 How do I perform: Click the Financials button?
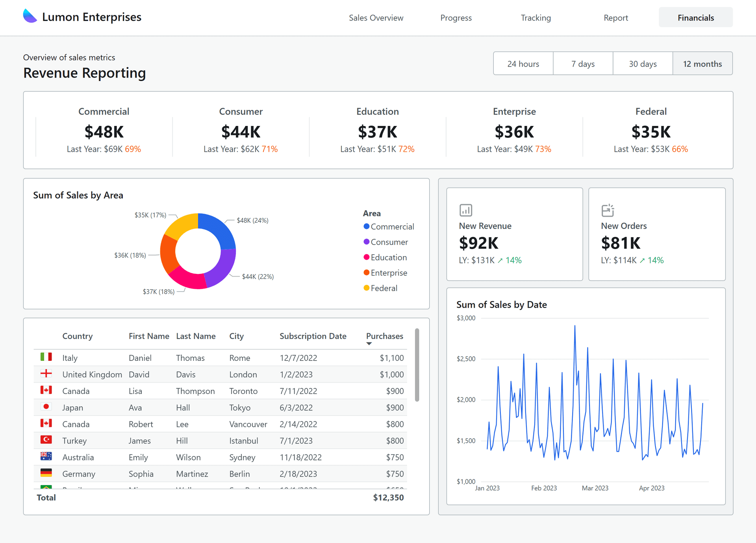695,17
